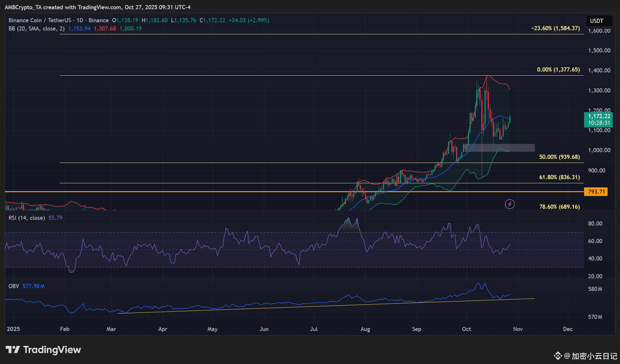Click the 1,600.00 price axis label
The image size is (620, 364).
tap(599, 31)
